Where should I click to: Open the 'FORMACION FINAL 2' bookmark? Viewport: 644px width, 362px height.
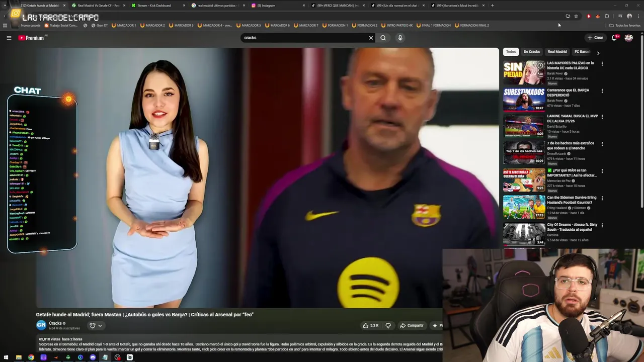pyautogui.click(x=471, y=25)
